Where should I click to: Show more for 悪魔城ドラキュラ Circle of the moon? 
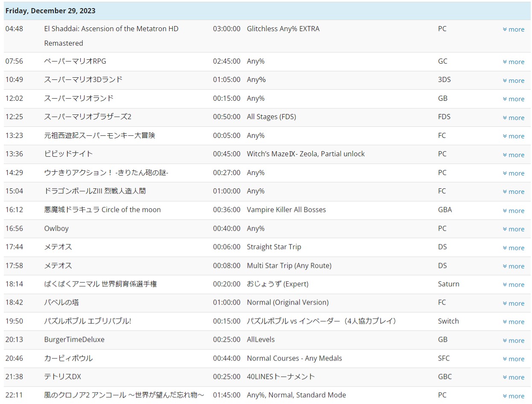(x=513, y=211)
